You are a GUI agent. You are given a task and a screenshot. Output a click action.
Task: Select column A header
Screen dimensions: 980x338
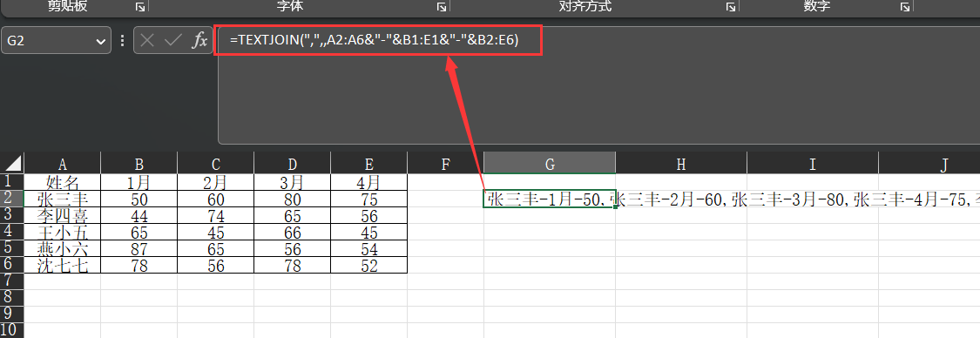click(x=63, y=164)
